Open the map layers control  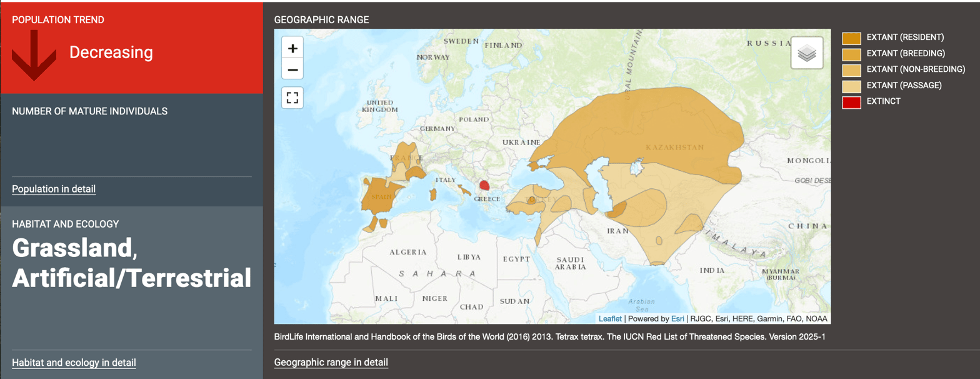coord(807,53)
